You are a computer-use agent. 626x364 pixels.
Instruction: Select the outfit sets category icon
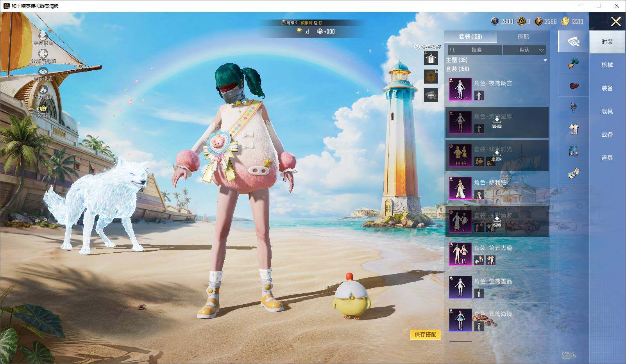click(573, 41)
